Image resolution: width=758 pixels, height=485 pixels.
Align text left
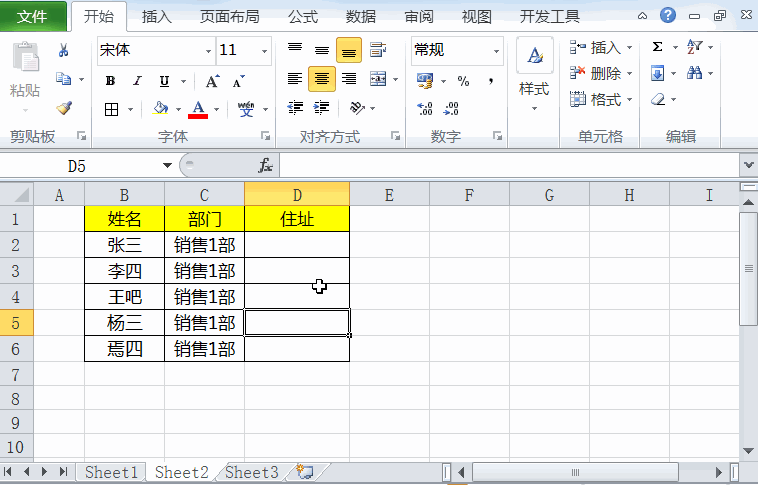[x=295, y=78]
